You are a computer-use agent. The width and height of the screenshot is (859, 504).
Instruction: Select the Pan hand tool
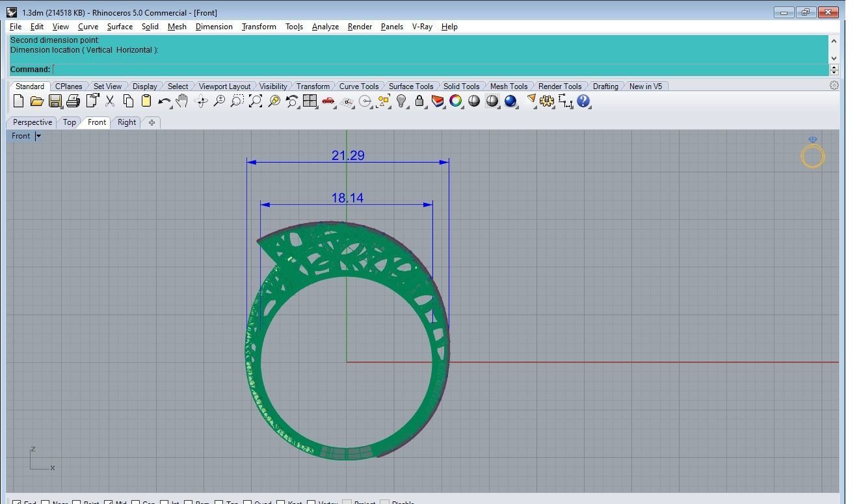[x=182, y=101]
